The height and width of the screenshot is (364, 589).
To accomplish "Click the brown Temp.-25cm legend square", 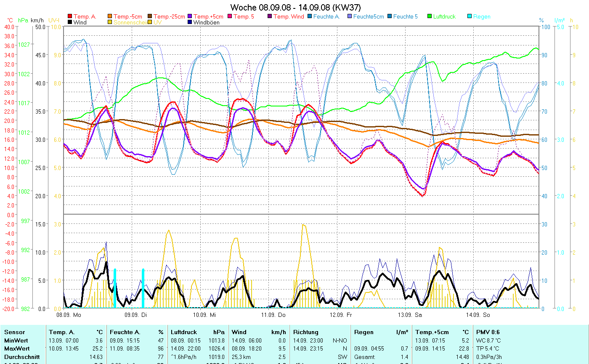I will click(150, 17).
